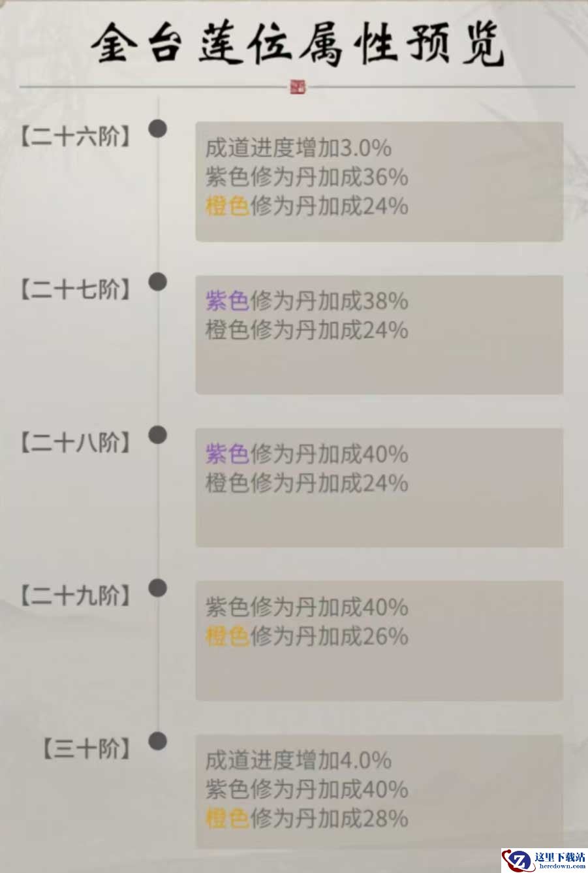The width and height of the screenshot is (588, 873).
Task: Click the red seal icon below the title
Action: click(x=298, y=86)
